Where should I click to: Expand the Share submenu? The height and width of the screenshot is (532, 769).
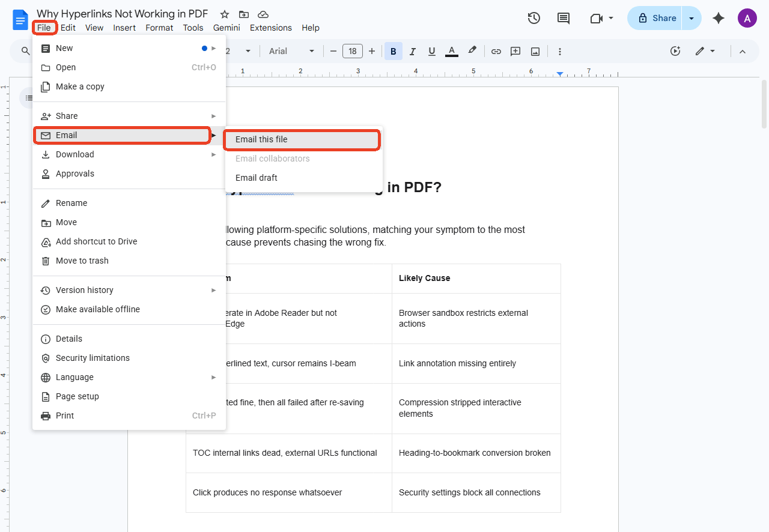[129, 116]
